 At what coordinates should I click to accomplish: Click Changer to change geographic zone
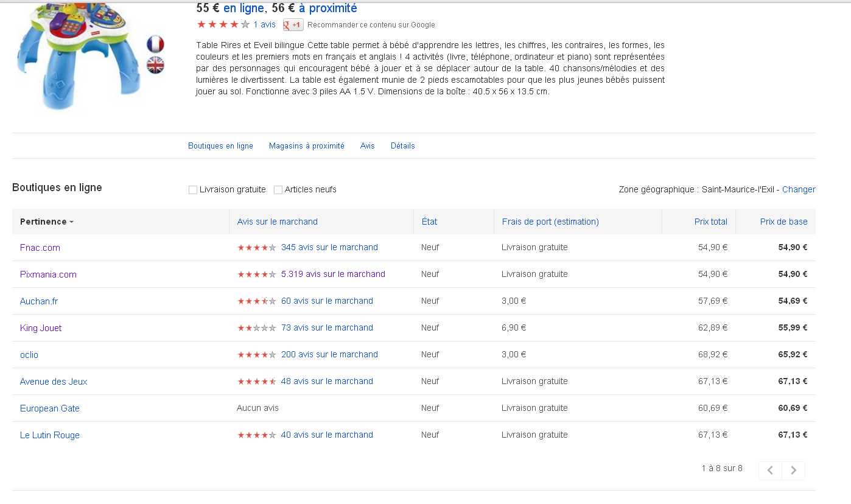[799, 190]
